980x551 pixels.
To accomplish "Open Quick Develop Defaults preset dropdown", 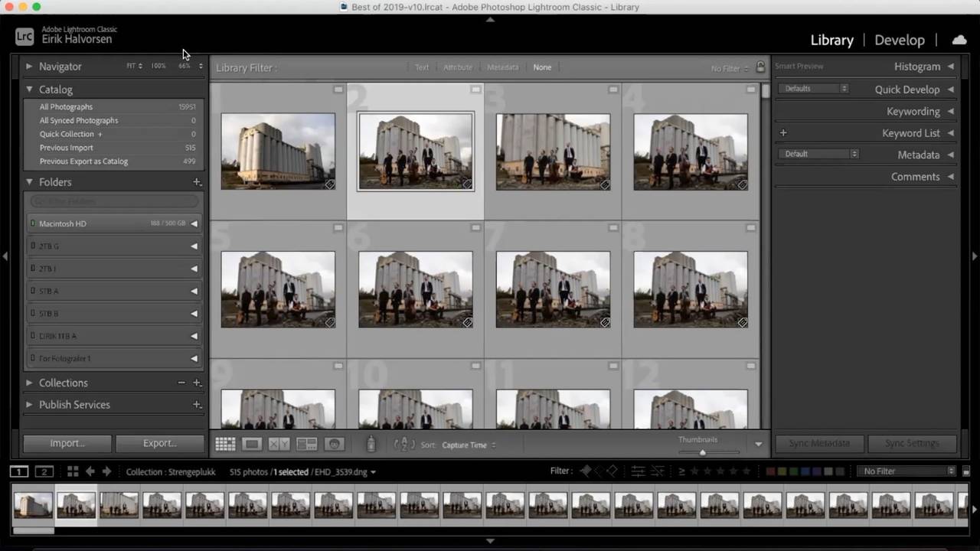I will [813, 89].
